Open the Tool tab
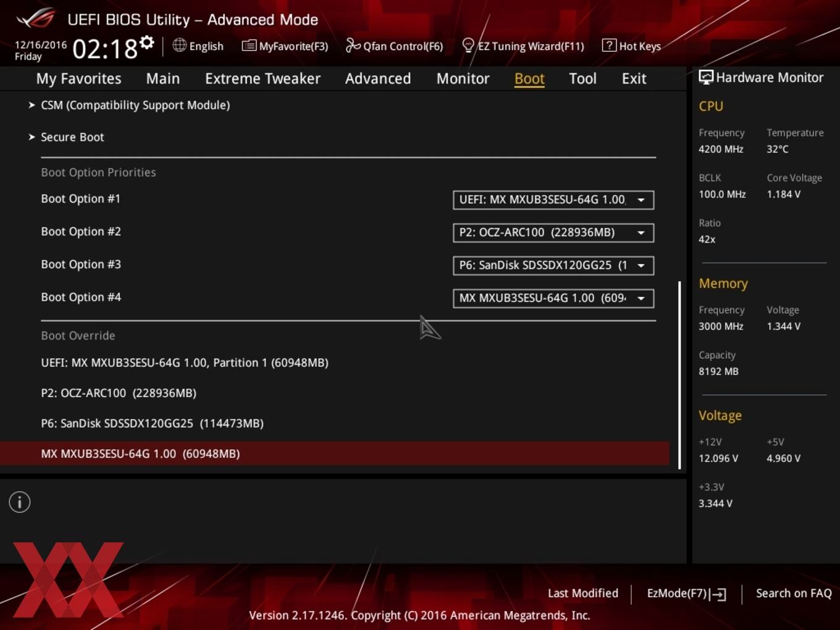The width and height of the screenshot is (840, 630). (x=582, y=78)
